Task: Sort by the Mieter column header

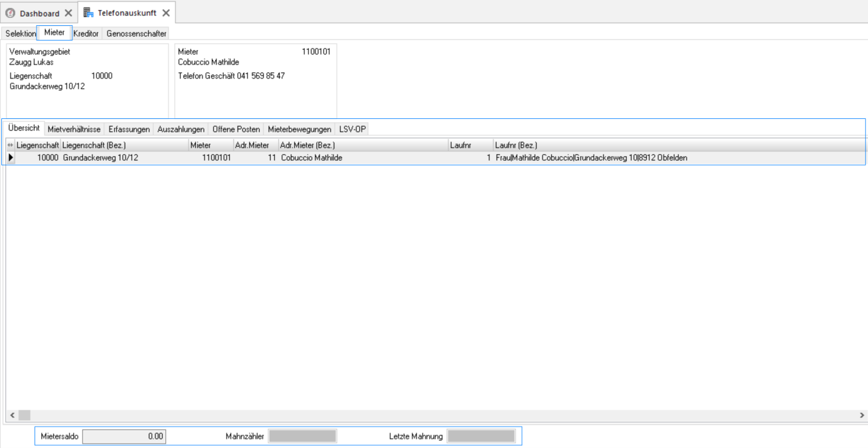Action: (211, 145)
